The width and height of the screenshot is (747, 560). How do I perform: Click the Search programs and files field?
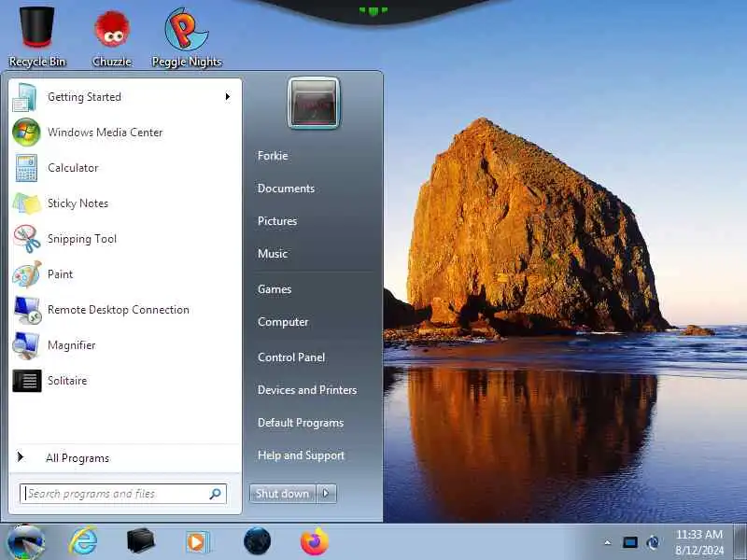(123, 494)
